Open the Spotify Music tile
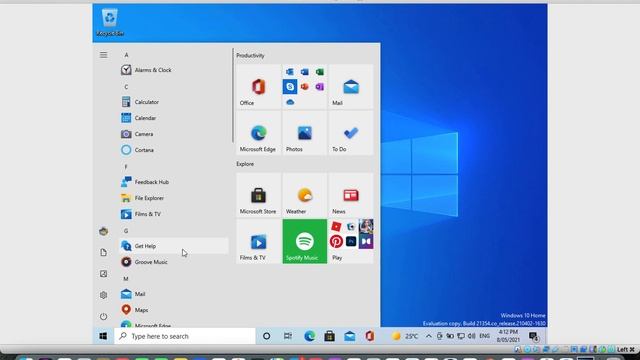Image resolution: width=640 pixels, height=360 pixels. click(x=304, y=241)
